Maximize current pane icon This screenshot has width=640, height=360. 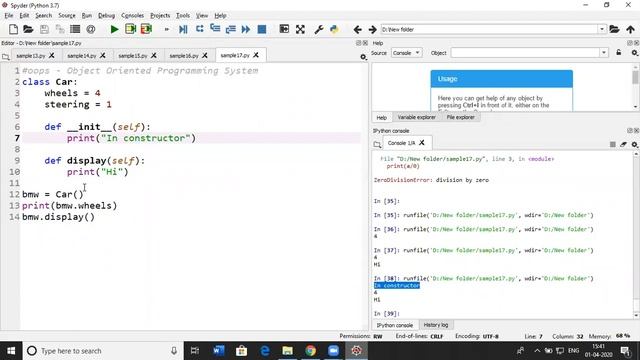(284, 29)
